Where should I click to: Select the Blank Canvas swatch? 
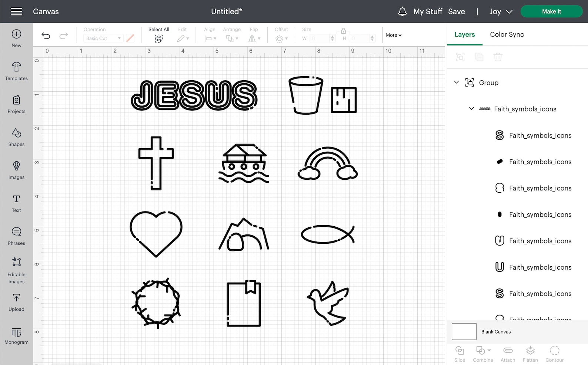[x=464, y=331]
